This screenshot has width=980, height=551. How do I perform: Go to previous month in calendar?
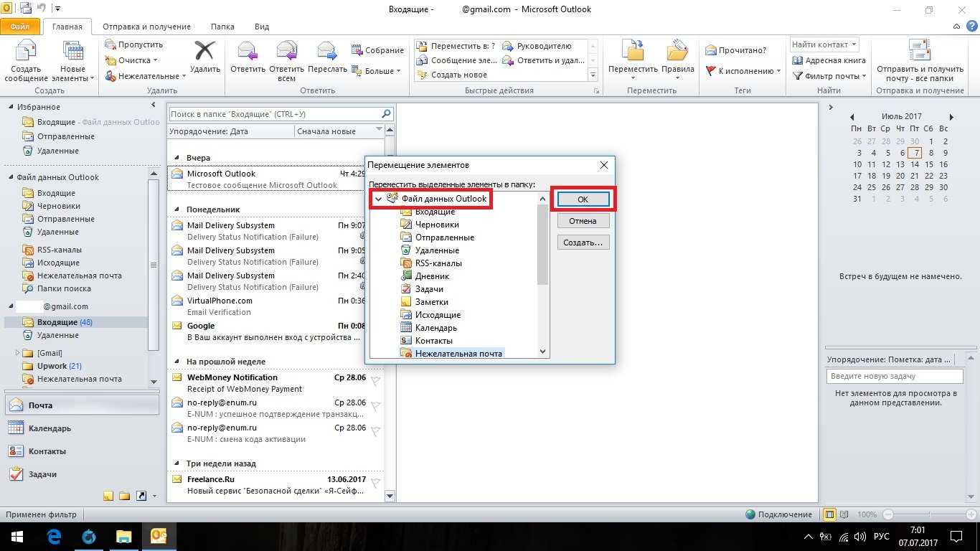coord(852,116)
